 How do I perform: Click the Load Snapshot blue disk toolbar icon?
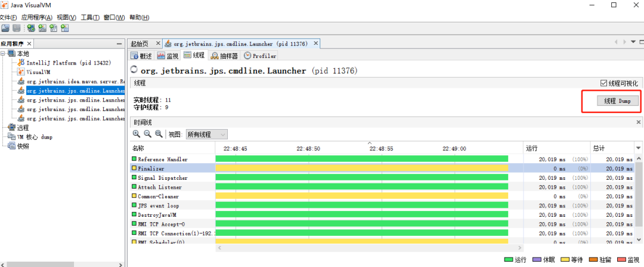pyautogui.click(x=5, y=28)
